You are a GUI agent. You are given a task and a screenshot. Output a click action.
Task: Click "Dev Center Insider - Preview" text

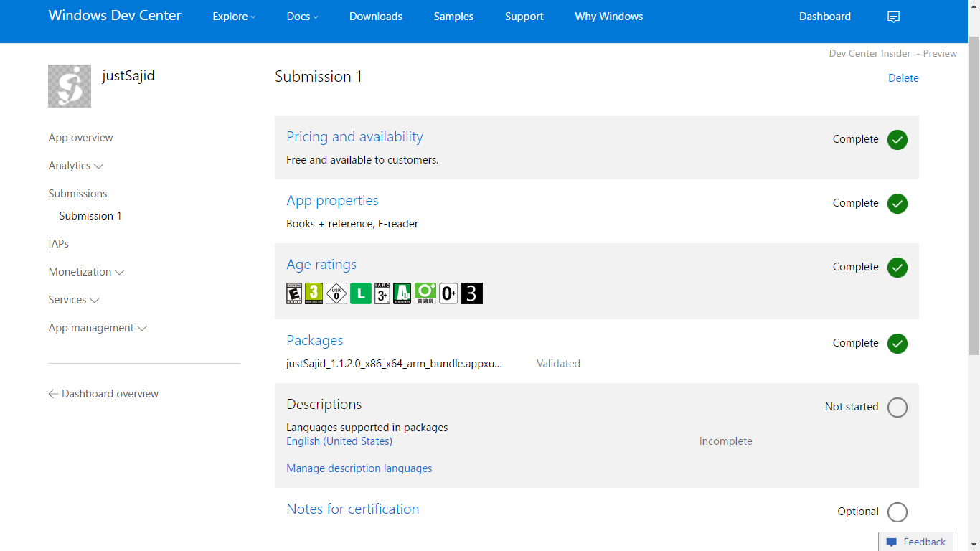click(x=893, y=54)
